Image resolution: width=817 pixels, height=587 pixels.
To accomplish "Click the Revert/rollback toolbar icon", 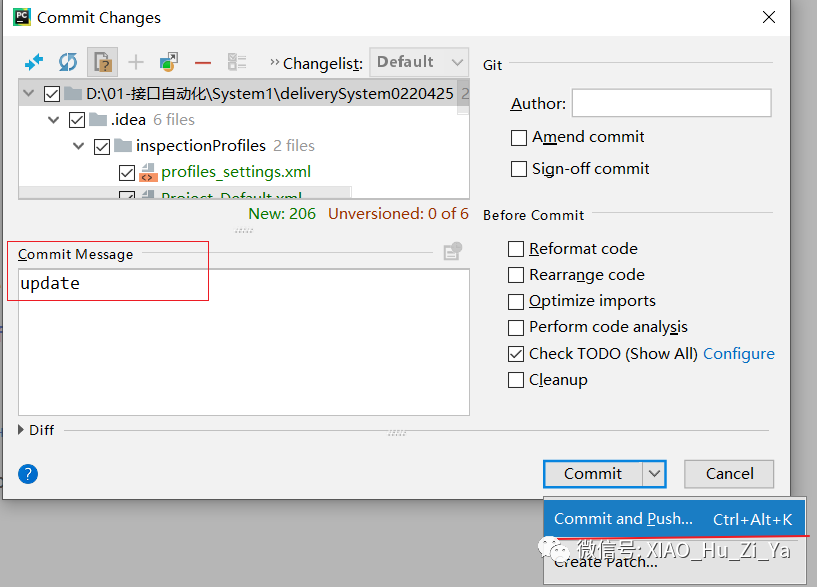I will coord(103,62).
